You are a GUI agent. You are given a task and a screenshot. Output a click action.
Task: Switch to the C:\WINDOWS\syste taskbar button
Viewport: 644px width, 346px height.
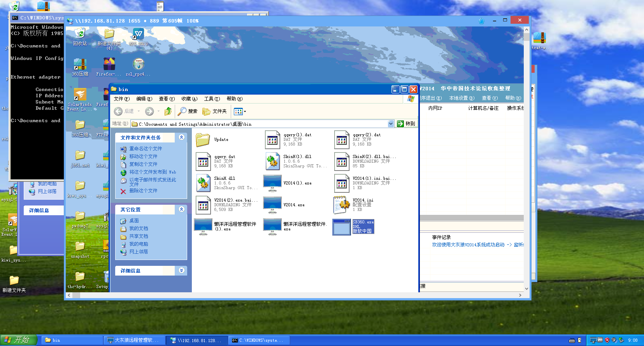point(259,340)
